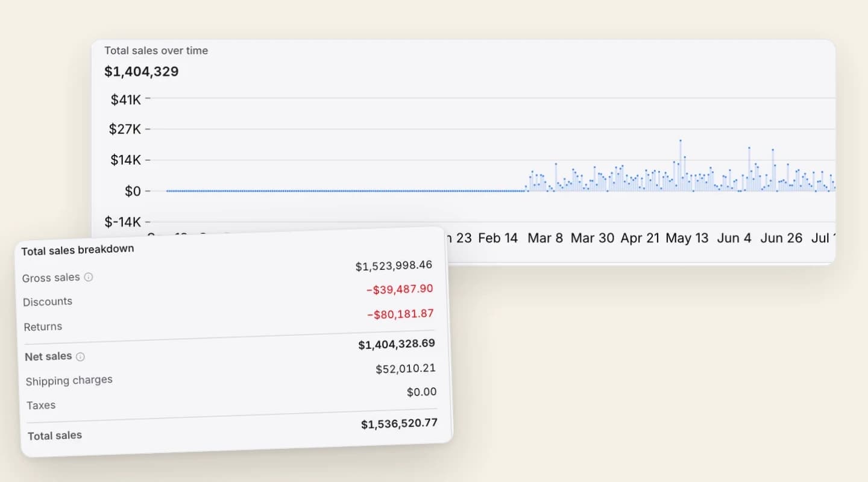This screenshot has width=868, height=482.
Task: Click the info icon beside Net sales
Action: (80, 356)
